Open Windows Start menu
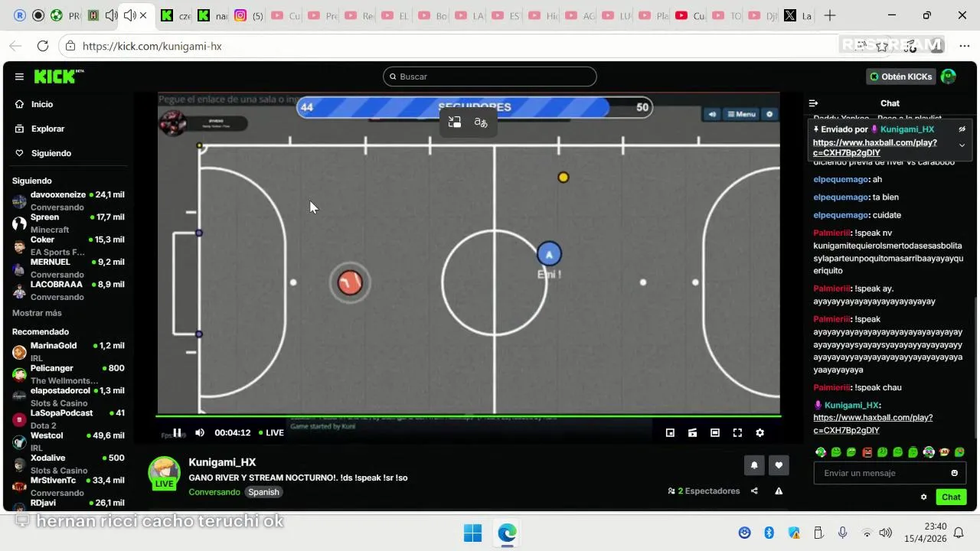The height and width of the screenshot is (551, 980). 472,533
